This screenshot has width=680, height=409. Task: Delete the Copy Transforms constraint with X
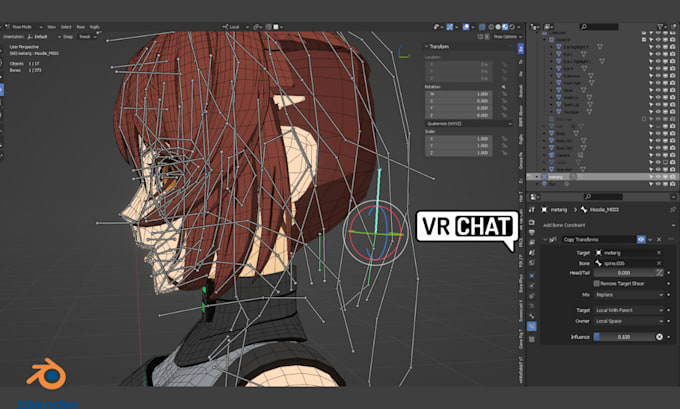point(659,239)
